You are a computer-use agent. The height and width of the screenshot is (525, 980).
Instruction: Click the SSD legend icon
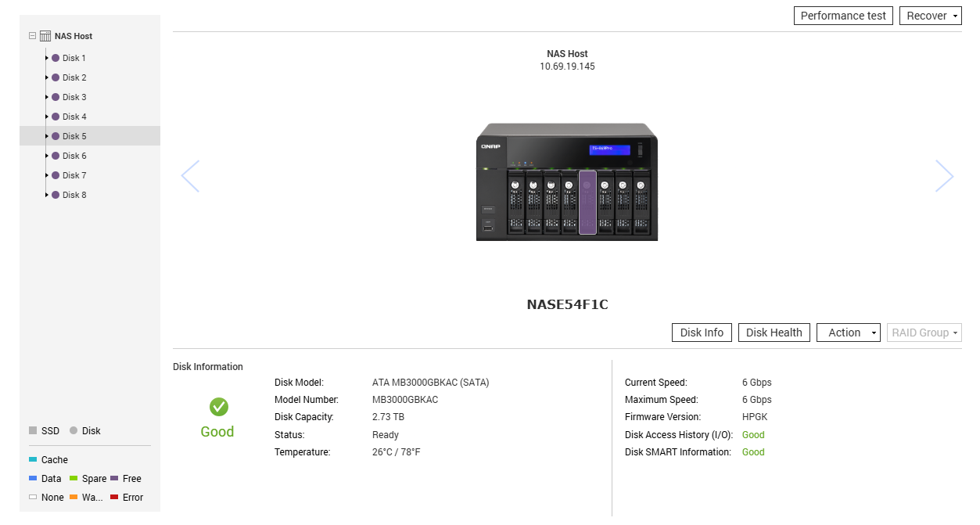[34, 430]
